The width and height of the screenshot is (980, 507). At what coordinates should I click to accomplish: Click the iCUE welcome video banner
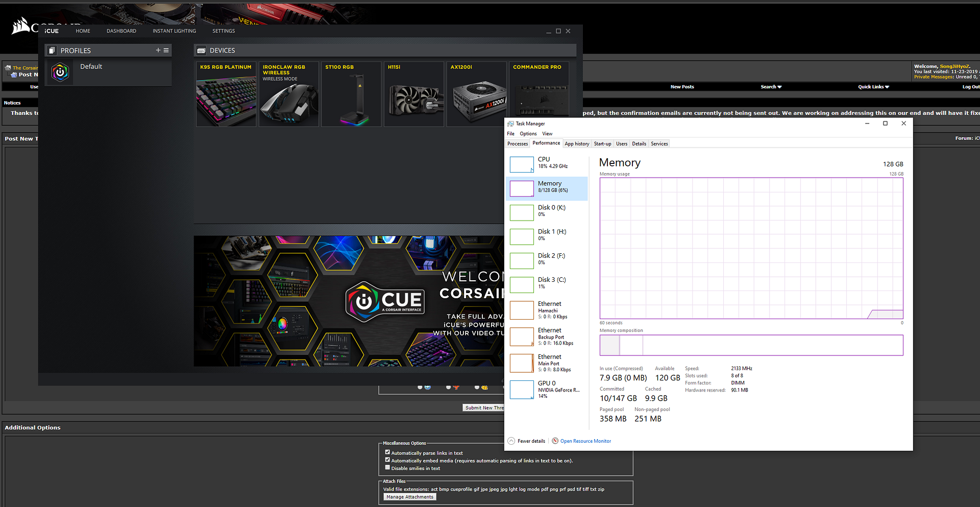point(349,301)
